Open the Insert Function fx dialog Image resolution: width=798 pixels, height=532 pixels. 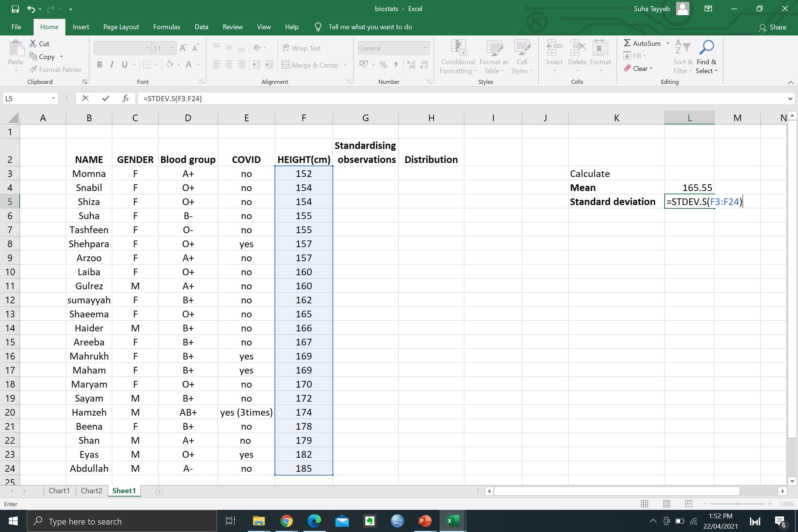(x=125, y=99)
